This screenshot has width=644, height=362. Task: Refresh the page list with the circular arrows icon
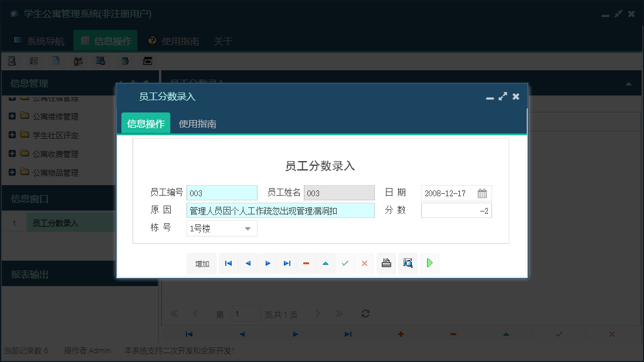[365, 313]
